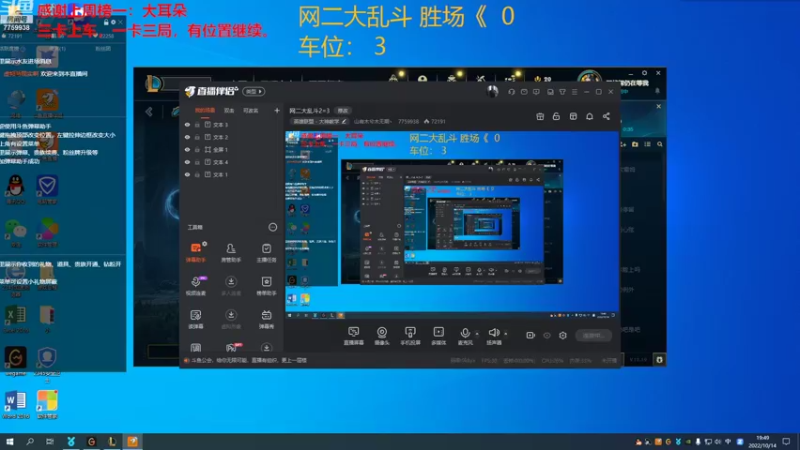Toggle the lock on 文本 4 layer
The width and height of the screenshot is (800, 450).
pyautogui.click(x=197, y=162)
